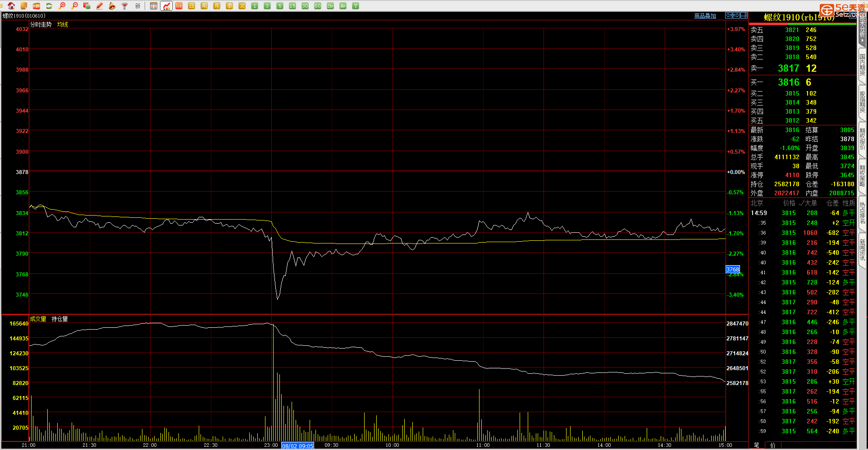Select the red drawing pencil tool
The height and width of the screenshot is (450, 868).
click(100, 6)
